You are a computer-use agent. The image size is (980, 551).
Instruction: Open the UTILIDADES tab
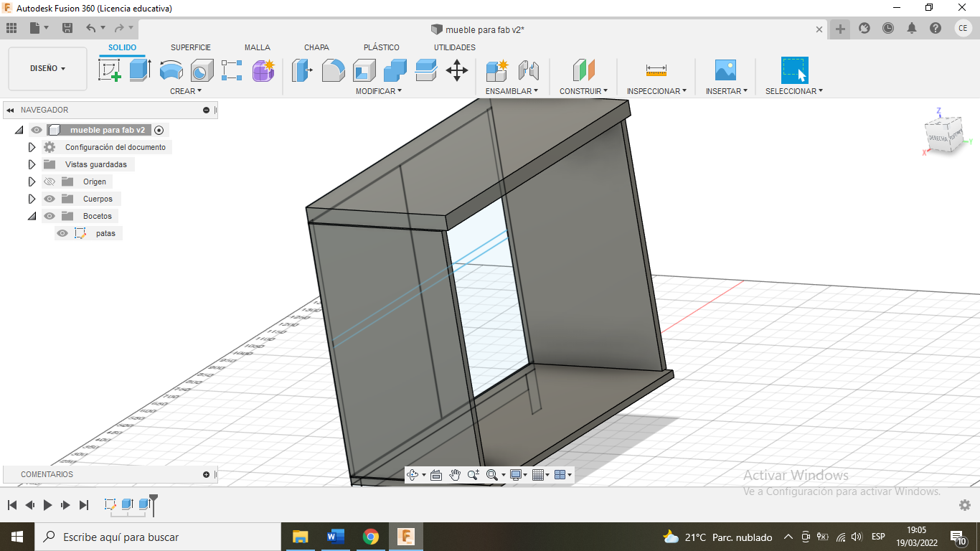(x=454, y=47)
